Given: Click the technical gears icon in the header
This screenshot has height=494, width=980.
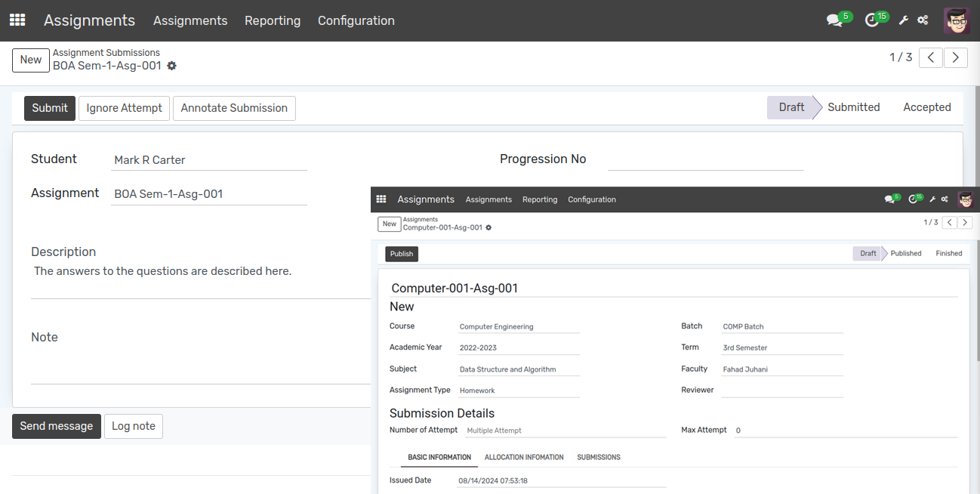Looking at the screenshot, I should click(x=923, y=20).
